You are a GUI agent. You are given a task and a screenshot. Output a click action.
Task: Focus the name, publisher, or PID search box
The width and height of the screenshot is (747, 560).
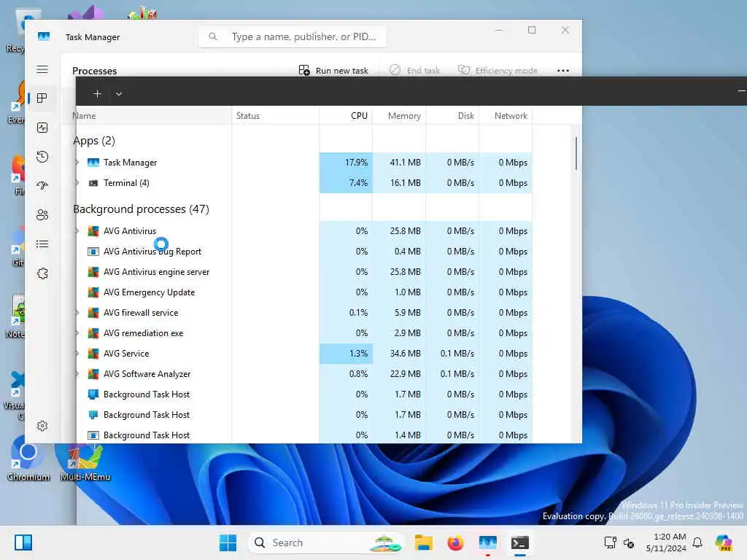pos(293,36)
